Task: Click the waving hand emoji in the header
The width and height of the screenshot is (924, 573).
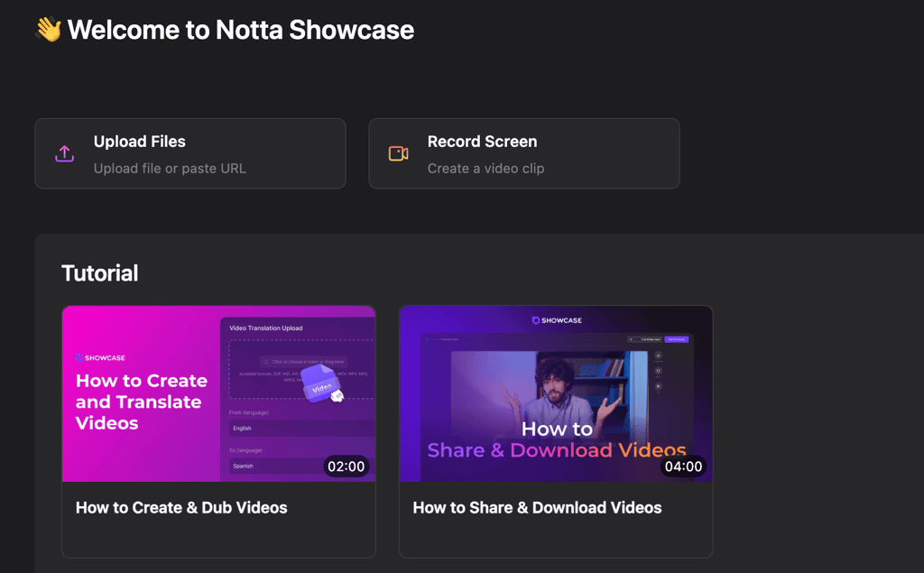Action: coord(48,30)
